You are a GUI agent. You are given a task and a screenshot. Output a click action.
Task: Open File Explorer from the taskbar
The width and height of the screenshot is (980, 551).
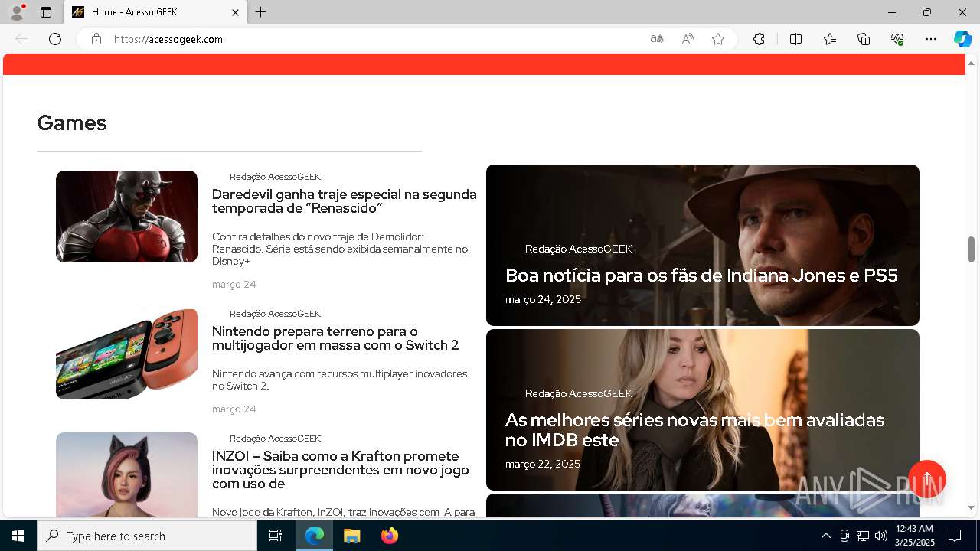pos(351,536)
